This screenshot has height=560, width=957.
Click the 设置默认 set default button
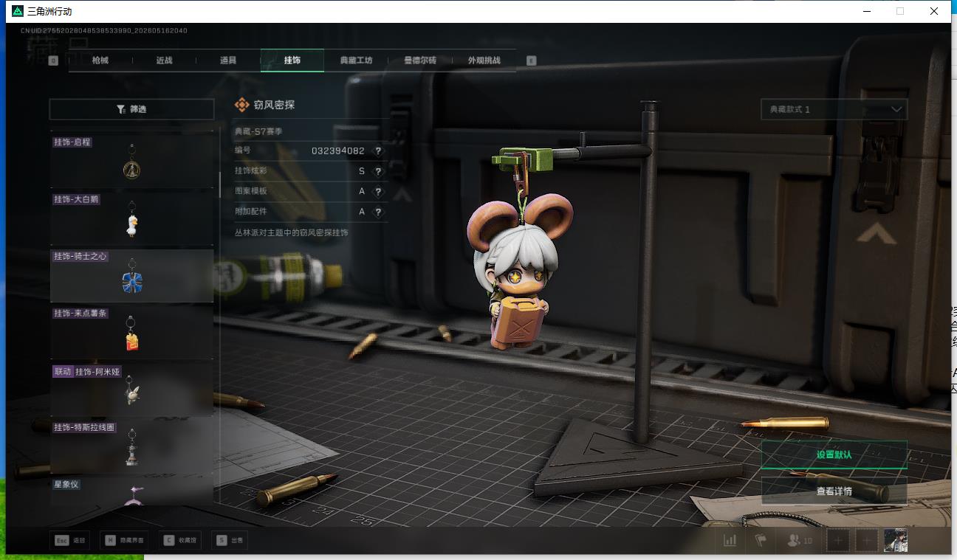[x=834, y=454]
